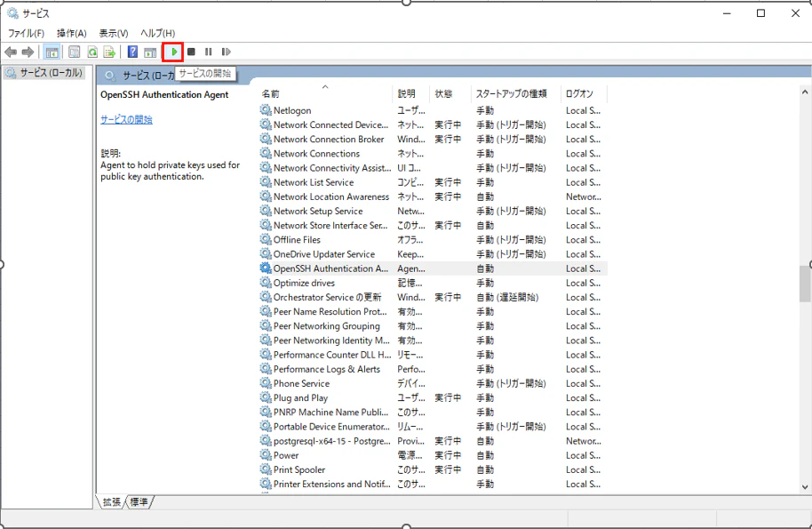Image resolution: width=812 pixels, height=529 pixels.
Task: Go back with the toolbar Back arrow
Action: click(x=11, y=52)
